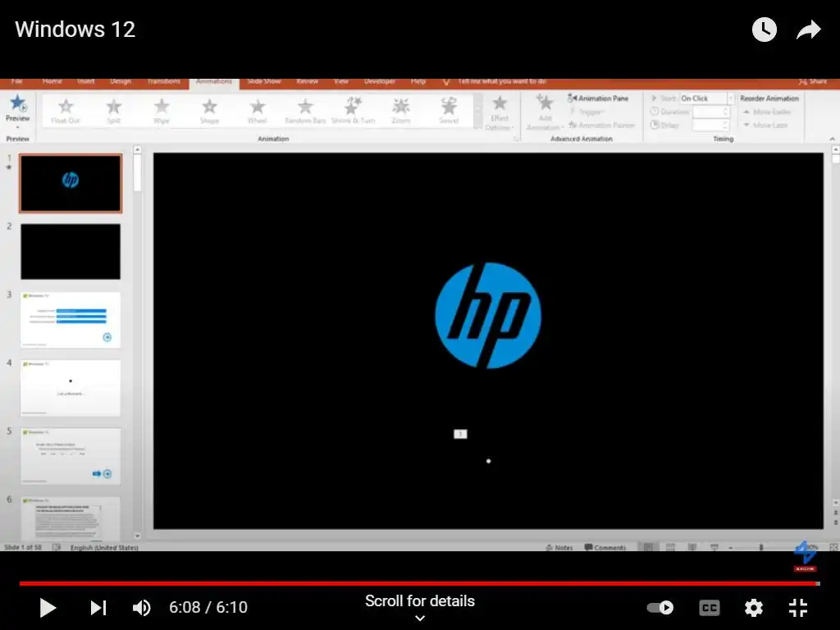Click the animation order marker 1
This screenshot has height=630, width=840.
coord(460,434)
